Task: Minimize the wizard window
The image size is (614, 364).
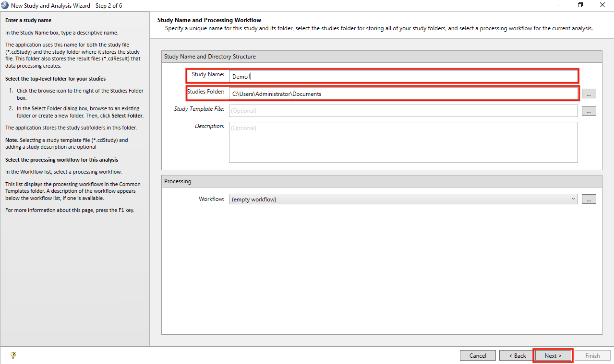Action: 559,5
